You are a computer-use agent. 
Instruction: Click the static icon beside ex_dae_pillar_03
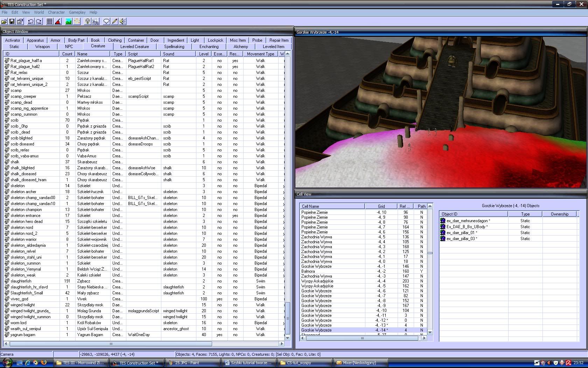[443, 239]
